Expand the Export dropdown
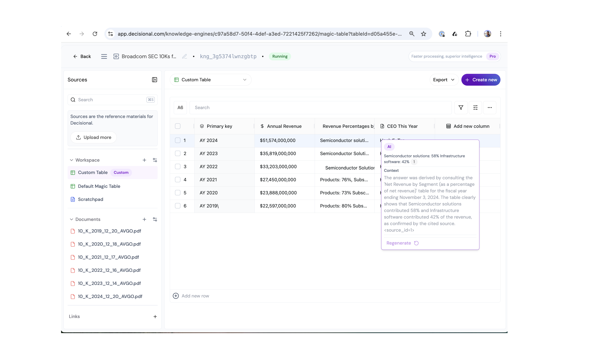The height and width of the screenshot is (364, 589). [444, 80]
